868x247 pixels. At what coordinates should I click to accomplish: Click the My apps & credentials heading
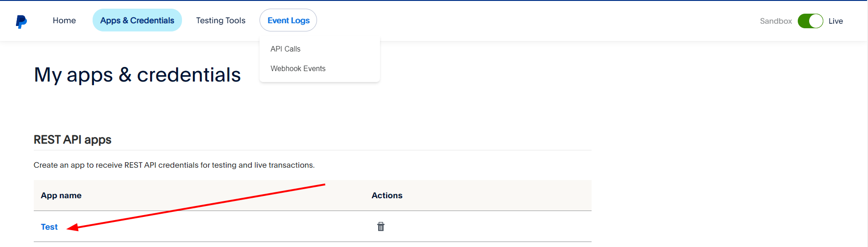point(137,75)
